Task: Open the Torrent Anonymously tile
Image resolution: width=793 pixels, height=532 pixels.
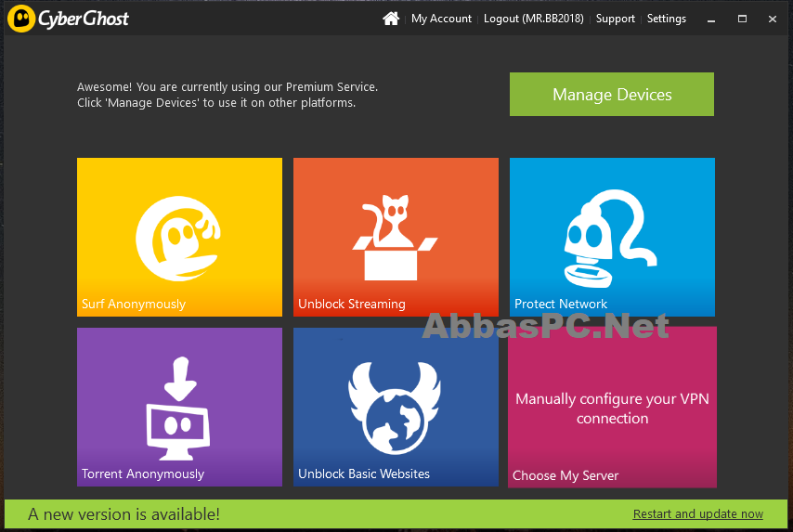Action: [179, 407]
